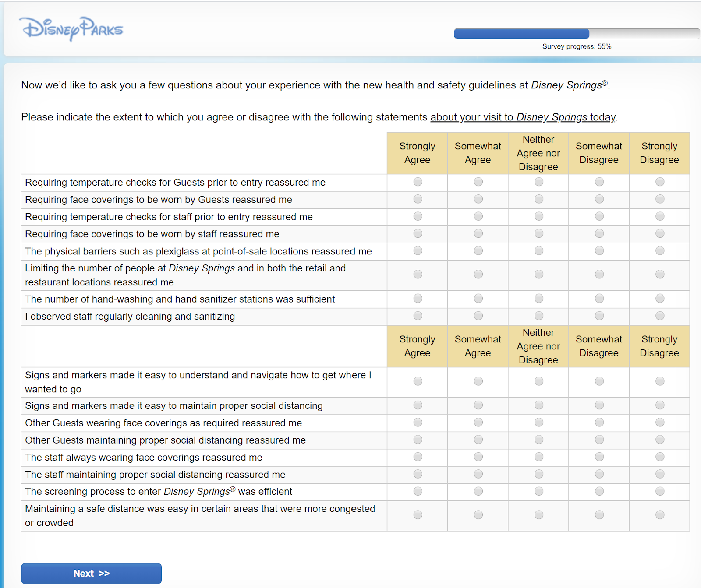Choose Strongly Disagree for other Guests wearing coverings
Viewport: 701px width, 588px height.
pyautogui.click(x=659, y=423)
